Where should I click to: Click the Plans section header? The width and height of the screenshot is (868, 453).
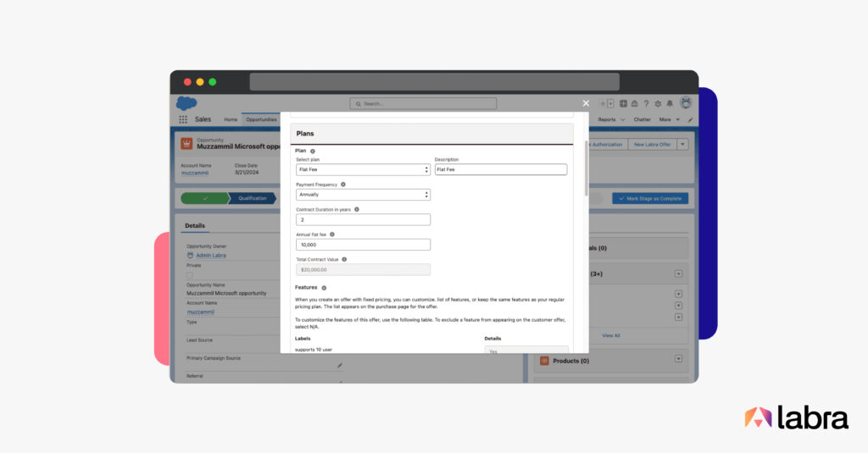[431, 134]
